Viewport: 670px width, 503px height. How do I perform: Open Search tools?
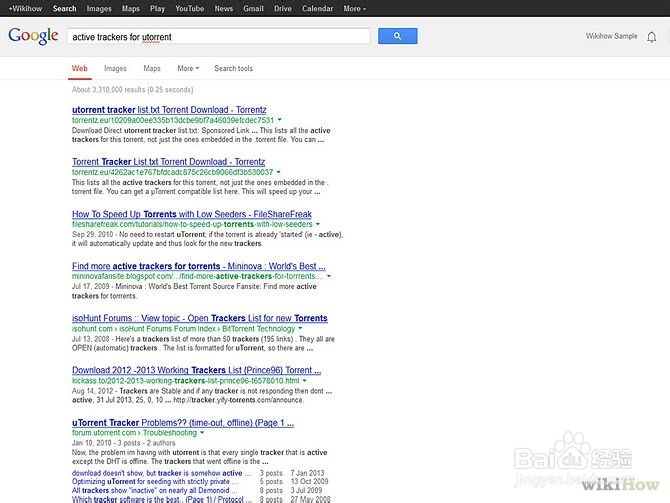tap(233, 68)
